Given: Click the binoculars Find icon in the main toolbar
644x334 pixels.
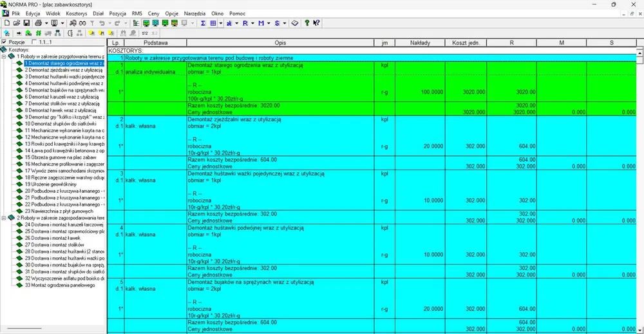Looking at the screenshot, I should click(73, 23).
